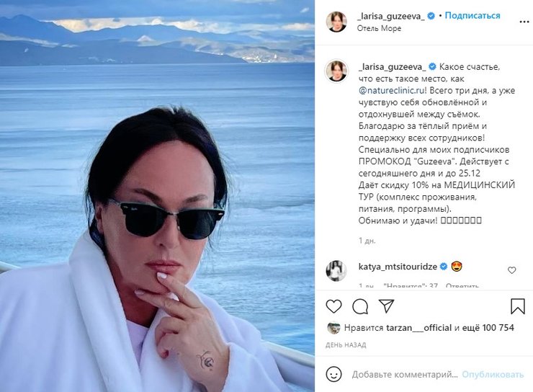This screenshot has height=392, width=533.
Task: Click Опубликовать to post comment
Action: [x=493, y=375]
